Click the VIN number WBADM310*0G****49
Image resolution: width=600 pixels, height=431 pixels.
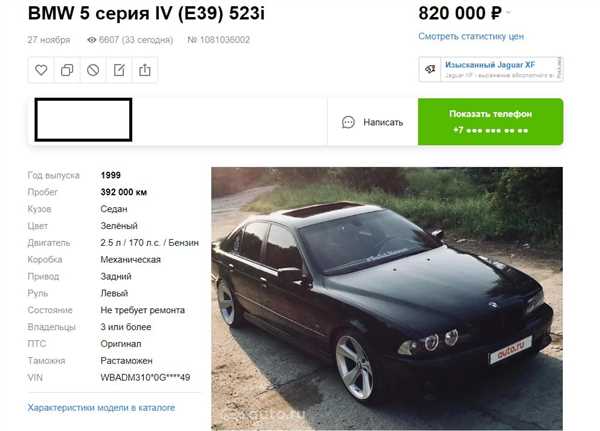click(145, 377)
